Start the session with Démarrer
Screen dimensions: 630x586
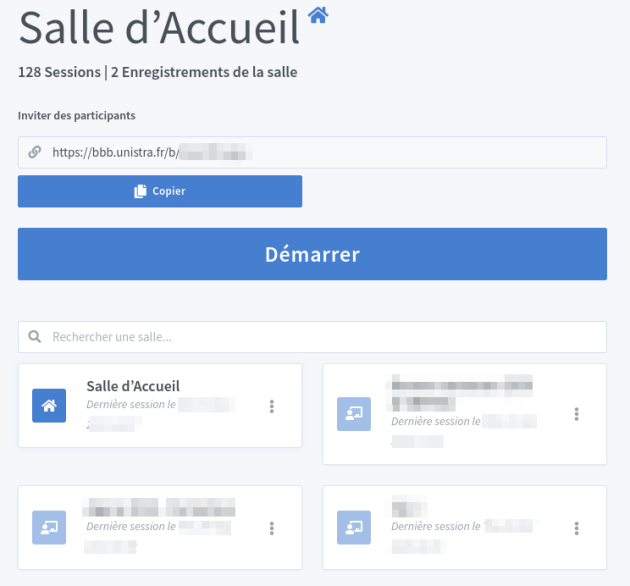coord(312,254)
